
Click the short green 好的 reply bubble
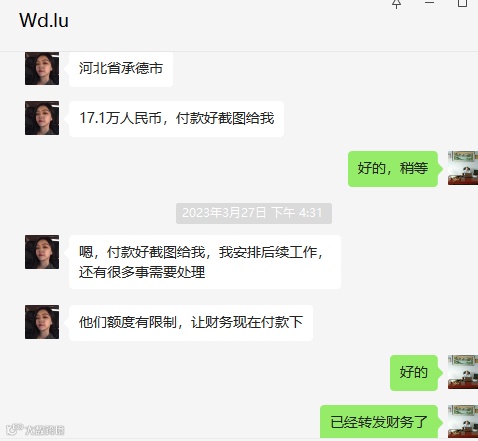coord(414,373)
